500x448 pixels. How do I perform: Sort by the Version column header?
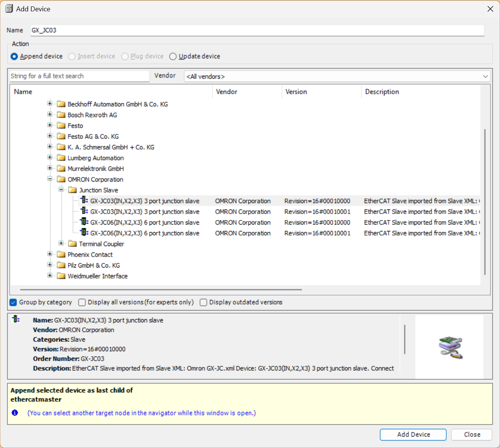point(322,92)
